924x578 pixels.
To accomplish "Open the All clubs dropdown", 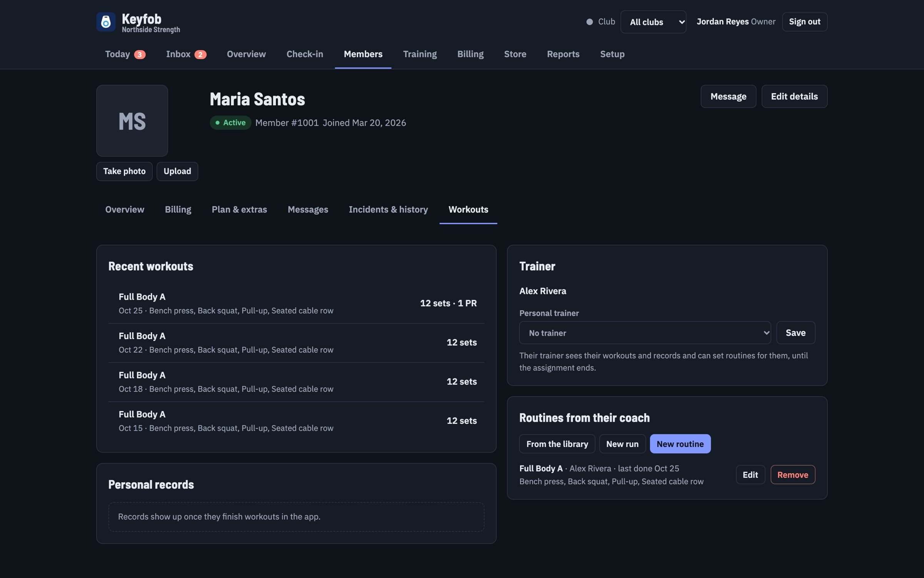I will 653,22.
